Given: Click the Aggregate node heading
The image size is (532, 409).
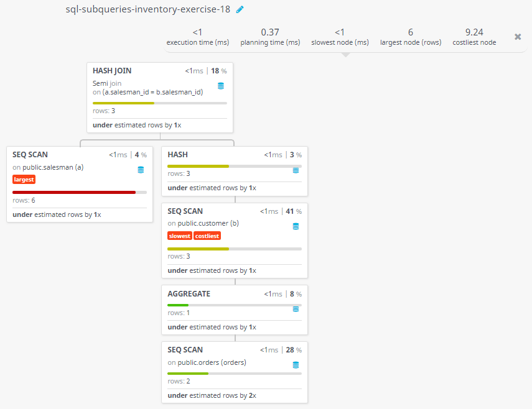Looking at the screenshot, I should 189,294.
